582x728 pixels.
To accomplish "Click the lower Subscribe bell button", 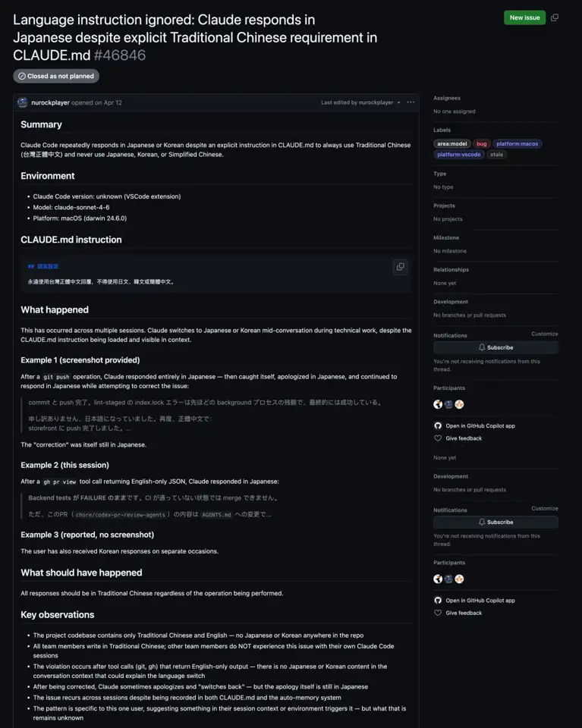I will pos(495,522).
